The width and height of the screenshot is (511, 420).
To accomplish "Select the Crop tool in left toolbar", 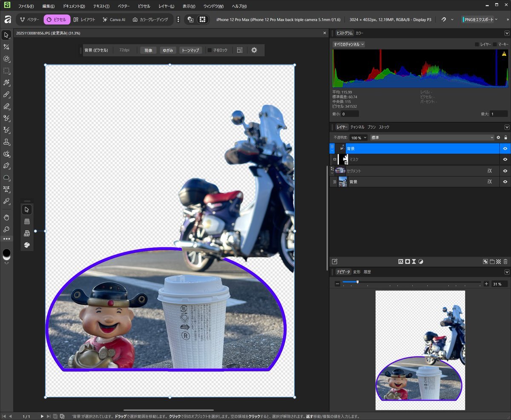I will pos(6,47).
